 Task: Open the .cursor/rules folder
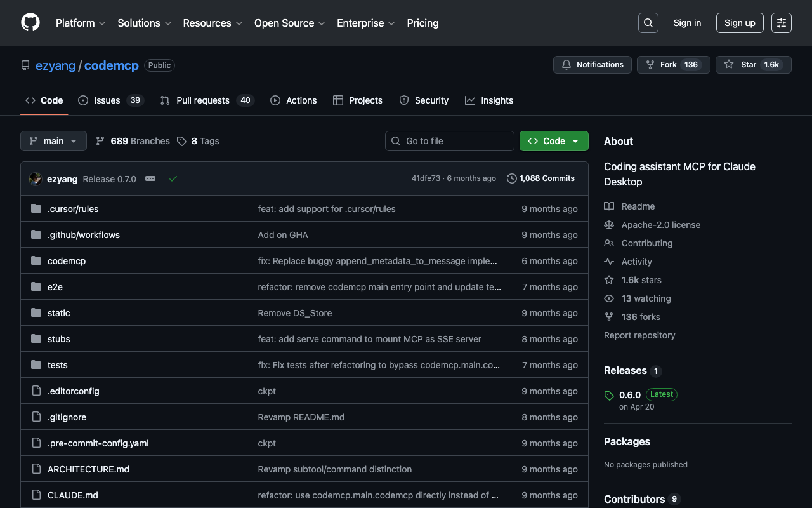(73, 209)
